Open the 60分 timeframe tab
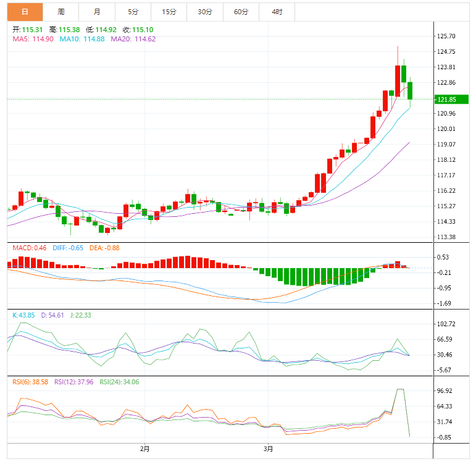This screenshot has height=464, width=476. coord(241,12)
